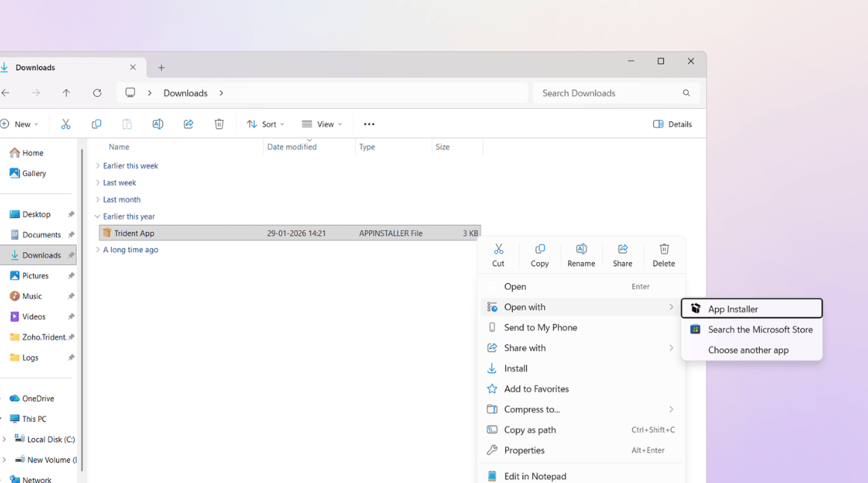Go up one folder level
Screen dimensions: 868x483
pos(66,93)
